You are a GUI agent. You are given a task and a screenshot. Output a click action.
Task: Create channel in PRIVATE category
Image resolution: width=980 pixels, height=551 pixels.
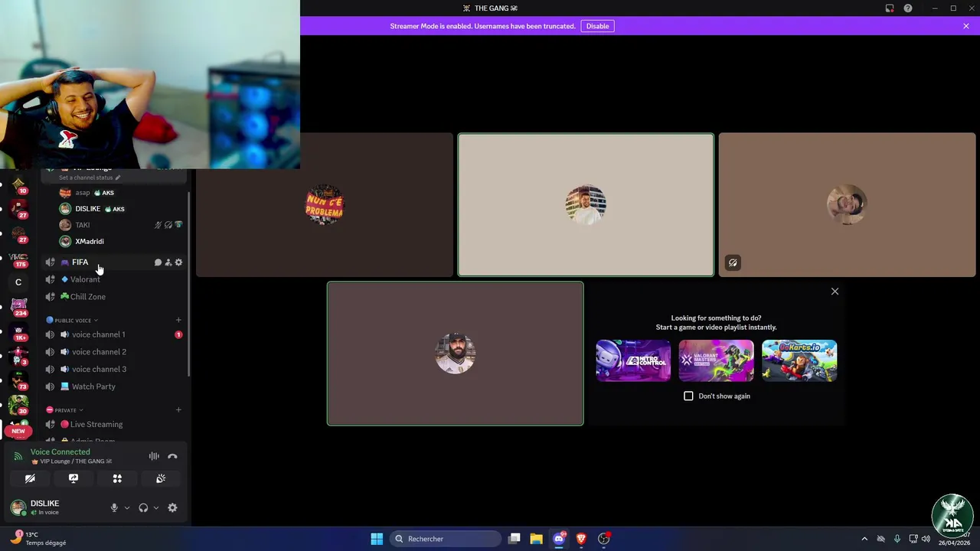click(x=178, y=410)
